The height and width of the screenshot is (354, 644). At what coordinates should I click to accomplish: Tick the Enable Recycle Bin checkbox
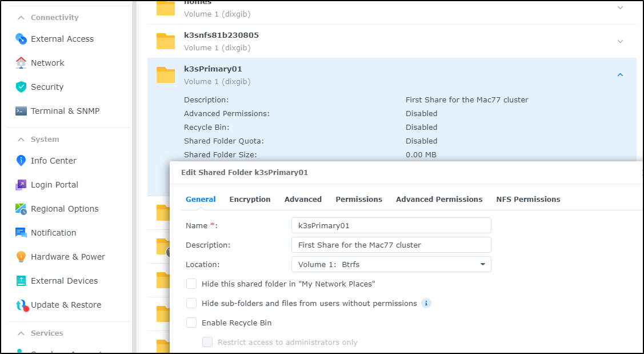pyautogui.click(x=191, y=323)
